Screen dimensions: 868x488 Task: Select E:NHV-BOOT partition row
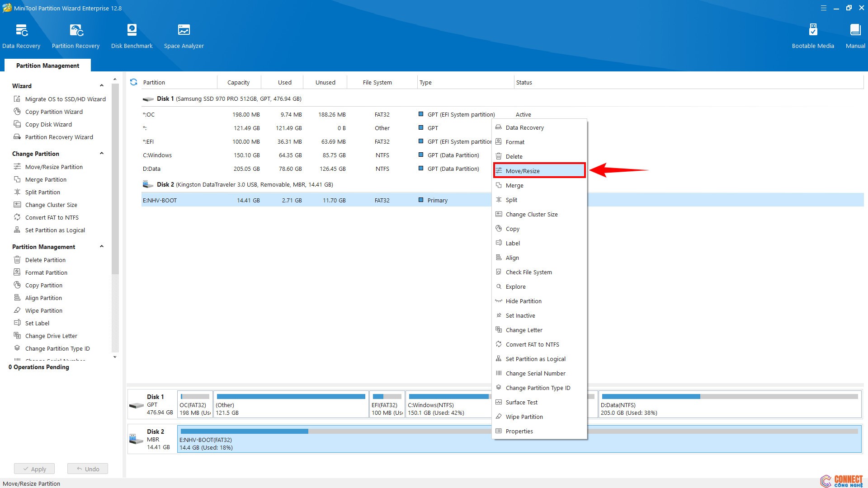(x=316, y=200)
